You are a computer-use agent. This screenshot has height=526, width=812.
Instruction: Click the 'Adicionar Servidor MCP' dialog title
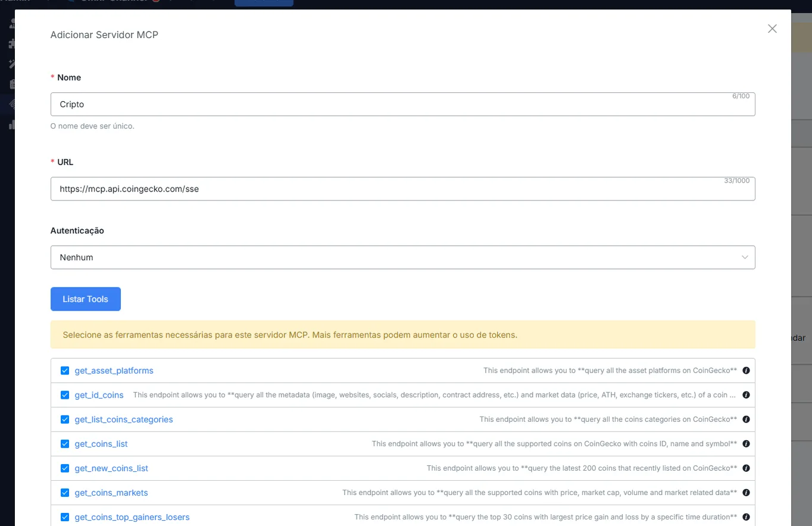[x=104, y=35]
